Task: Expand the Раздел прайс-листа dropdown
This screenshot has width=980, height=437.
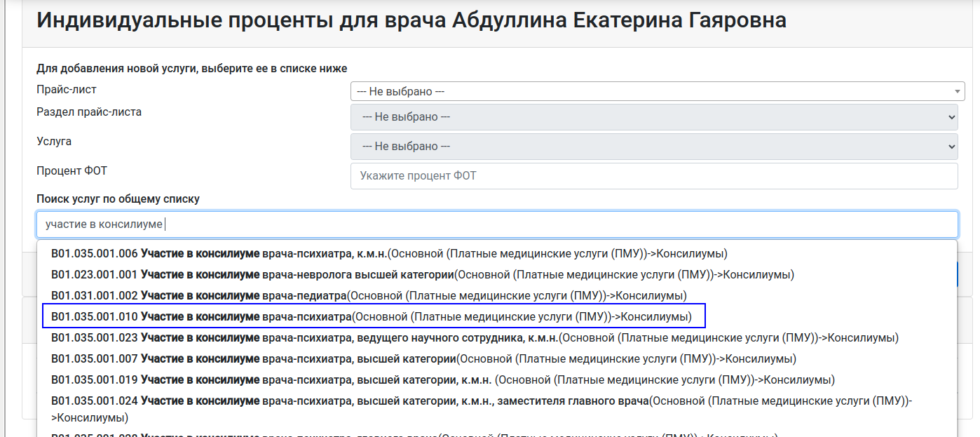Action: pos(653,117)
